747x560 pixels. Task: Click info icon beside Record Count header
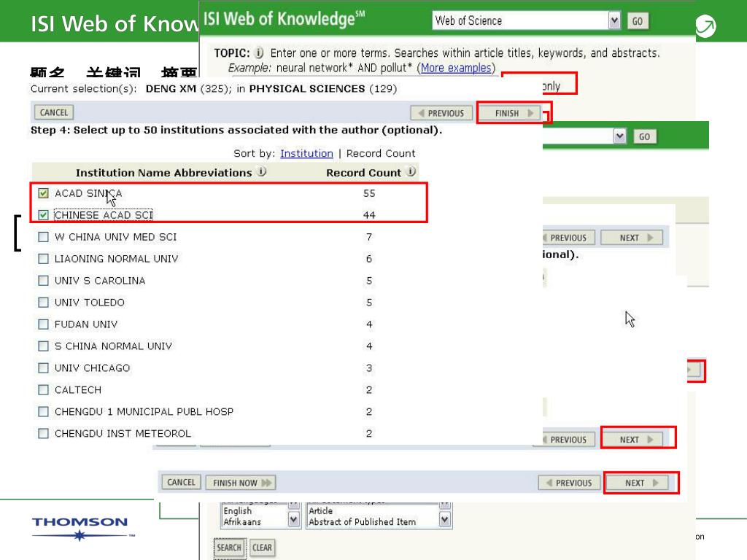pyautogui.click(x=411, y=172)
